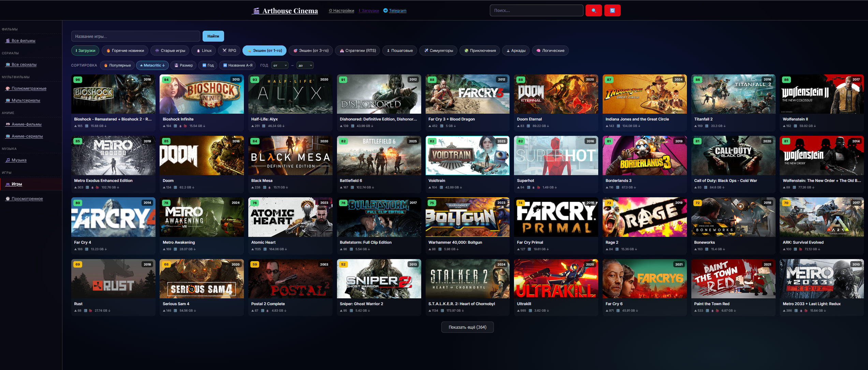Toggle the Загрузки filter chip
Screen dimensions: 868x370
[x=85, y=51]
